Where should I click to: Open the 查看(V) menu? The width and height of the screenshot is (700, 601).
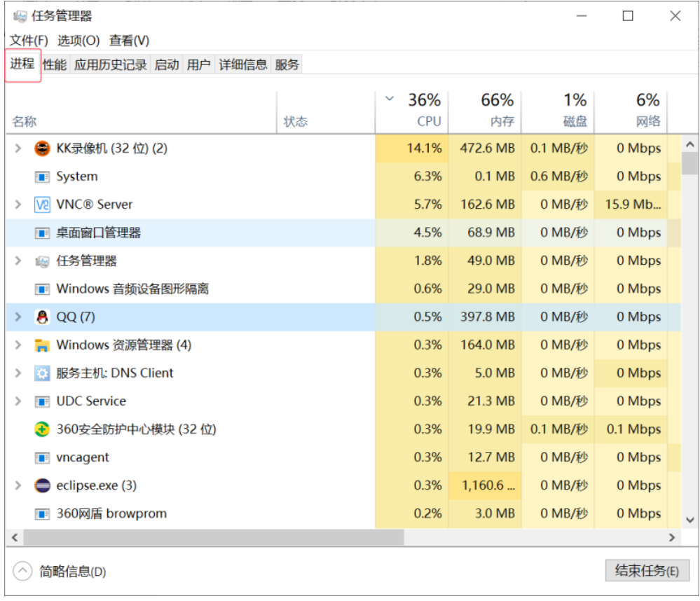coord(130,41)
